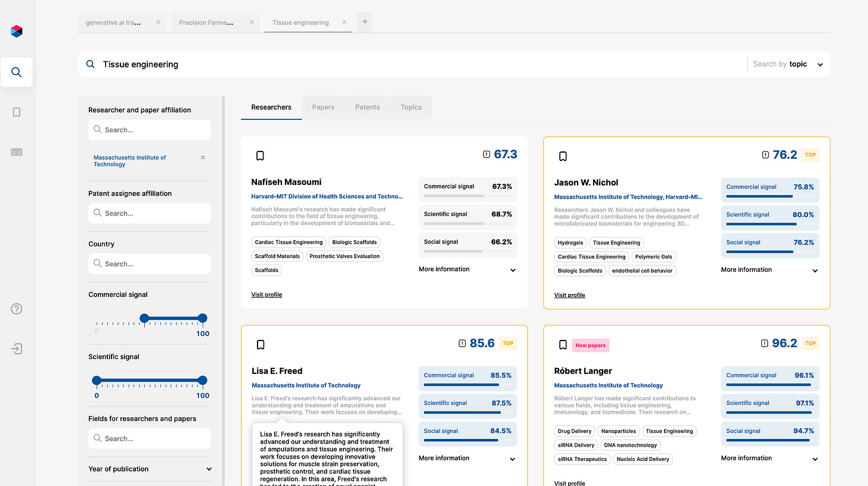Click the siRNA Therapeutics tag
This screenshot has height=486, width=868.
coord(582,459)
